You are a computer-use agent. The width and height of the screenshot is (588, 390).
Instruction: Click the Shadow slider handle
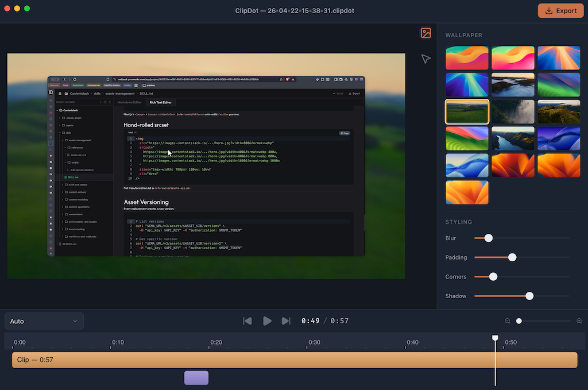pyautogui.click(x=529, y=296)
